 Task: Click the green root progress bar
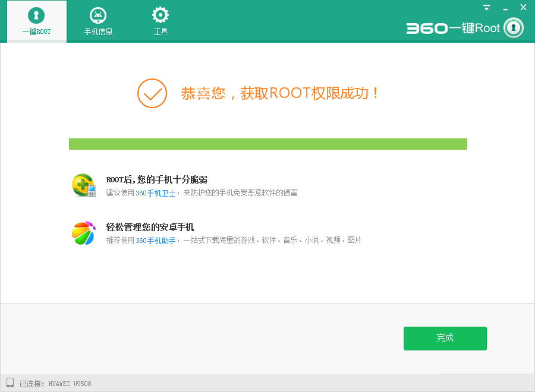click(x=268, y=144)
